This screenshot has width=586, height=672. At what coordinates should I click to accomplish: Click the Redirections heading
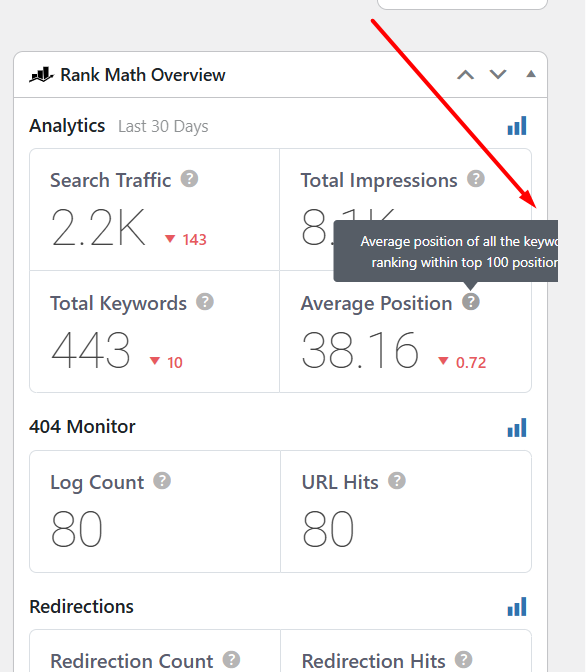[81, 606]
